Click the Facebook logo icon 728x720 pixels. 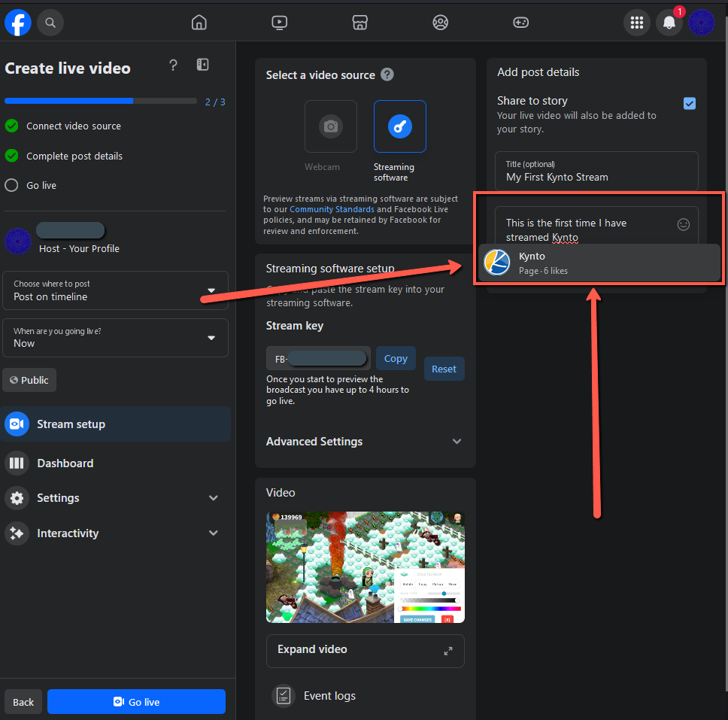(x=17, y=23)
